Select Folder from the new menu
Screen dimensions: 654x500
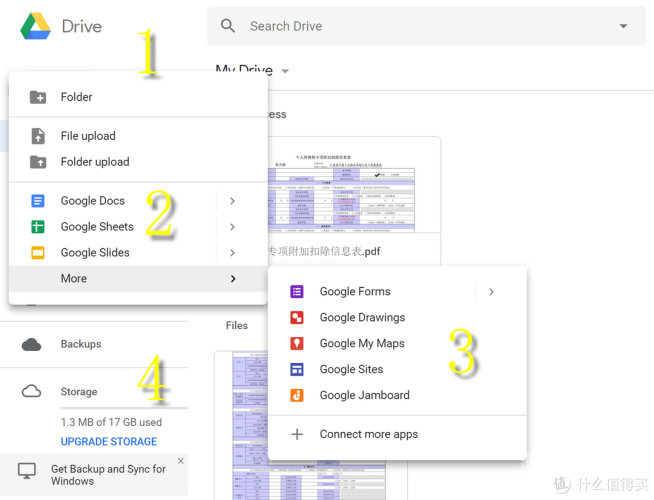click(138, 97)
